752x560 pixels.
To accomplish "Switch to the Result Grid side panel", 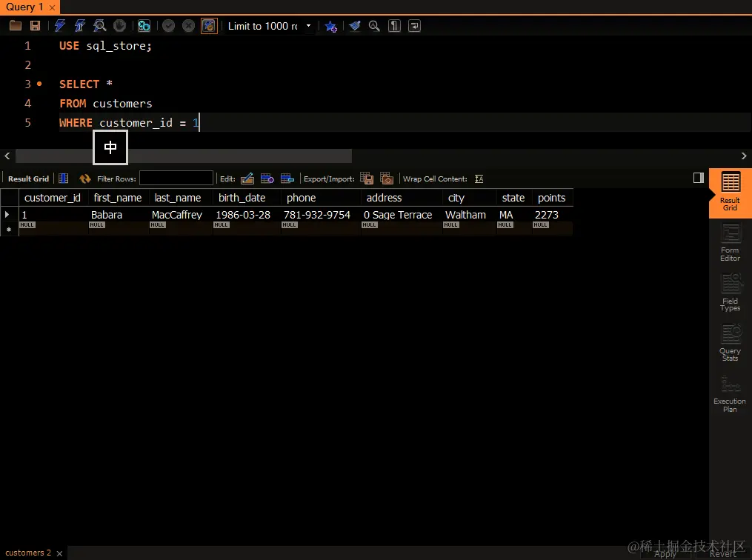I will tap(730, 193).
